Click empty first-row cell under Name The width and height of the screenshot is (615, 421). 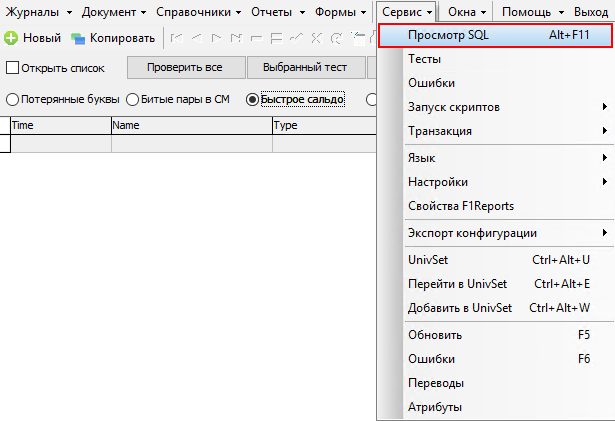point(192,144)
